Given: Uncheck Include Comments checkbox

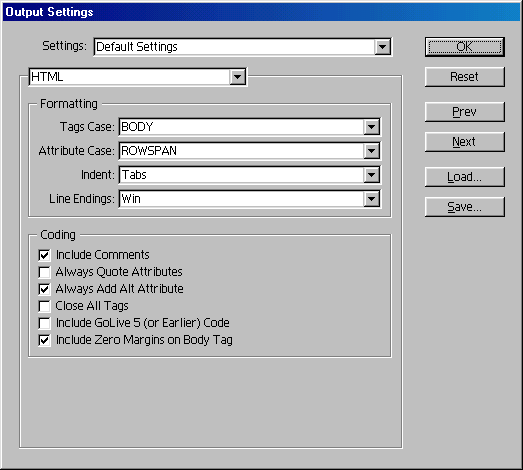Looking at the screenshot, I should (44, 255).
